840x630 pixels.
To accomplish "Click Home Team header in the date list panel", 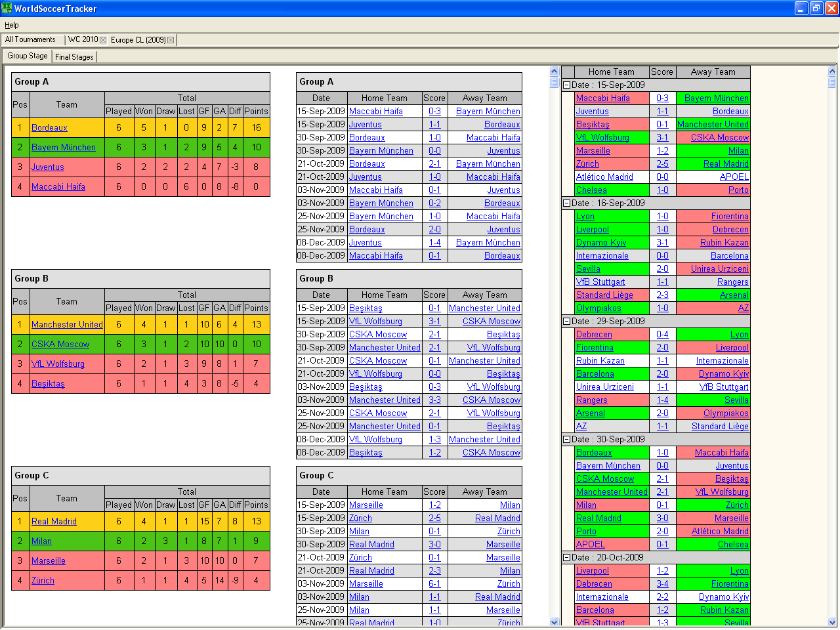I will (612, 72).
